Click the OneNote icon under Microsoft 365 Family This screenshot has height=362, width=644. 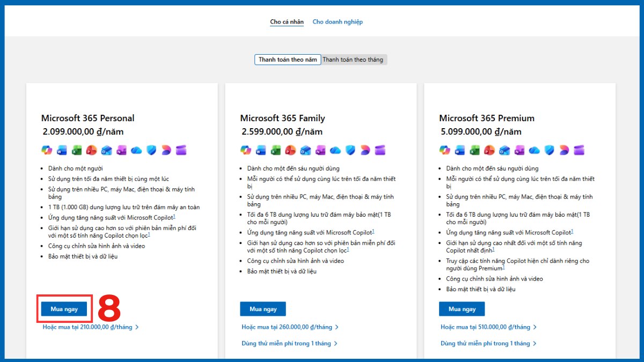[x=320, y=150]
